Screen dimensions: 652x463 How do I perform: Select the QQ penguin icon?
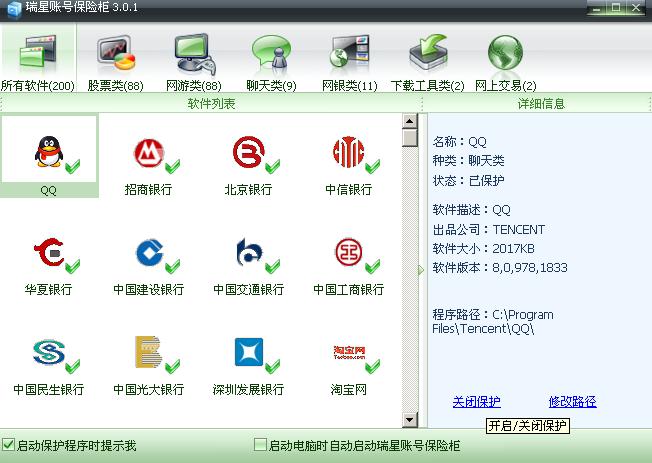(x=49, y=152)
